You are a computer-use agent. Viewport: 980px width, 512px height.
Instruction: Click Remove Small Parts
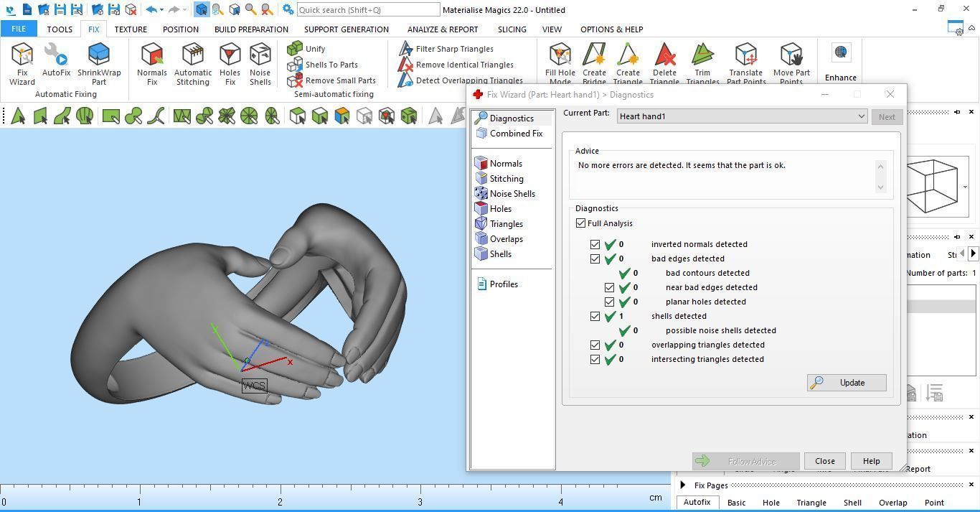point(331,80)
